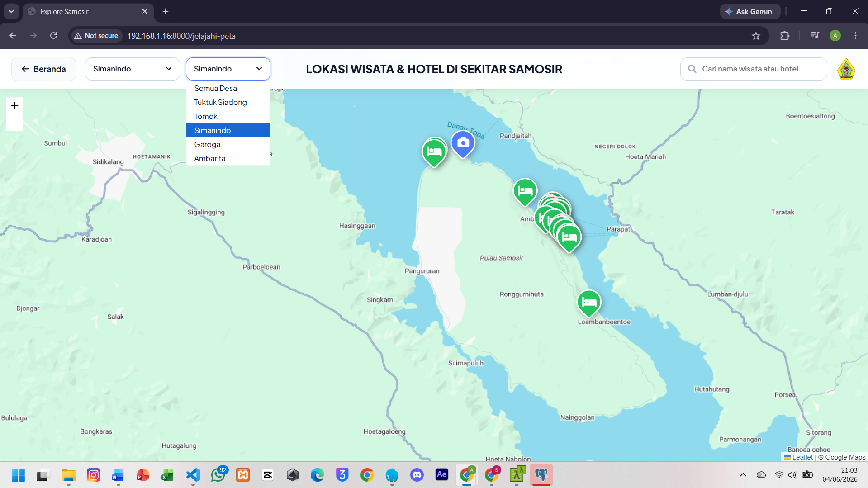The width and height of the screenshot is (868, 488).
Task: Open Chrome profile avatar
Action: (x=835, y=36)
